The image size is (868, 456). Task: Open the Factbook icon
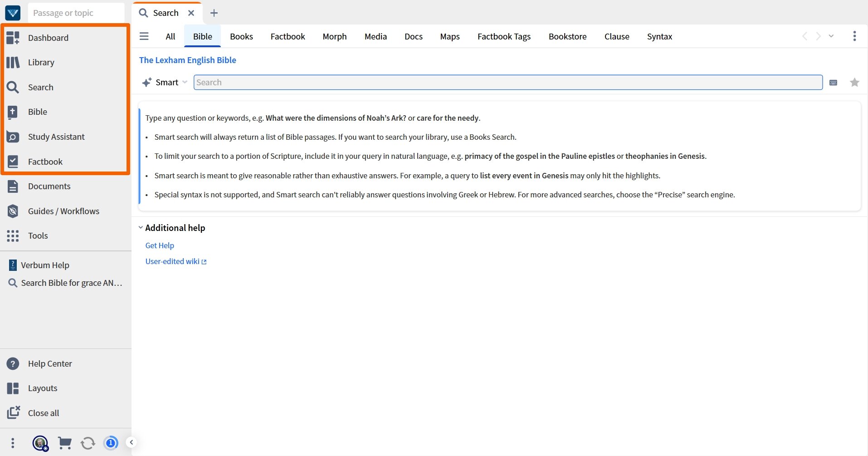[13, 162]
